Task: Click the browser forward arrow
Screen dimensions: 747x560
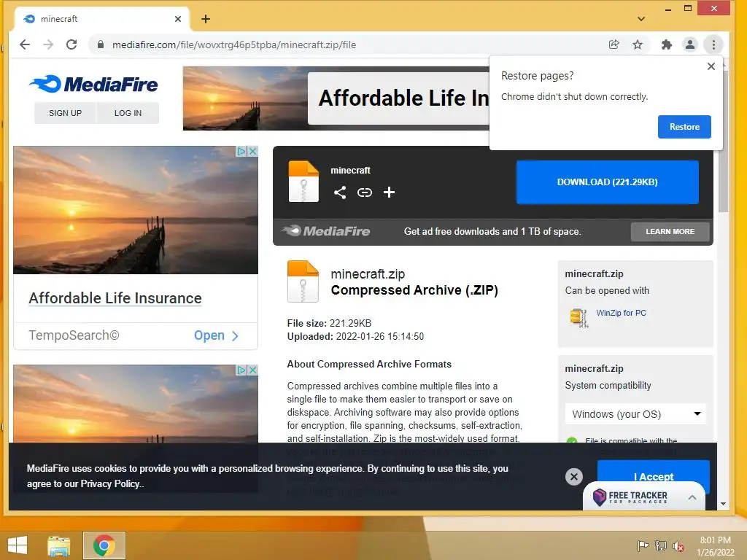Action: pyautogui.click(x=48, y=44)
